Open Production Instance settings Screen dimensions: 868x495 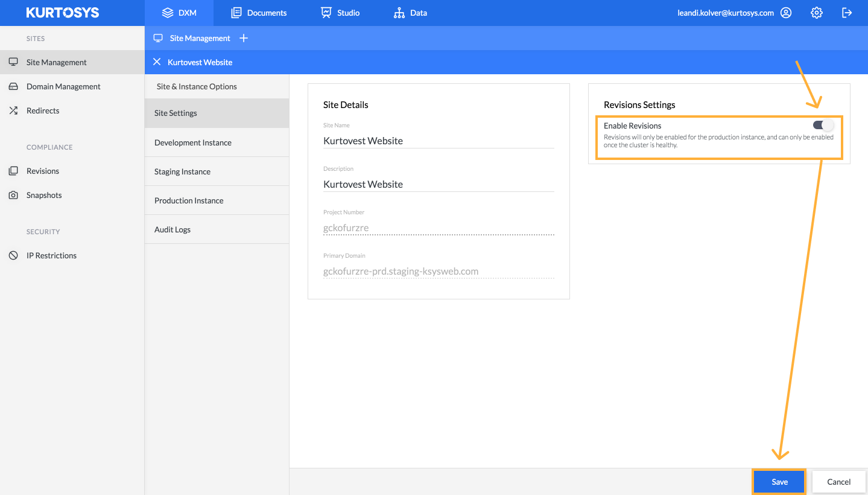(217, 200)
